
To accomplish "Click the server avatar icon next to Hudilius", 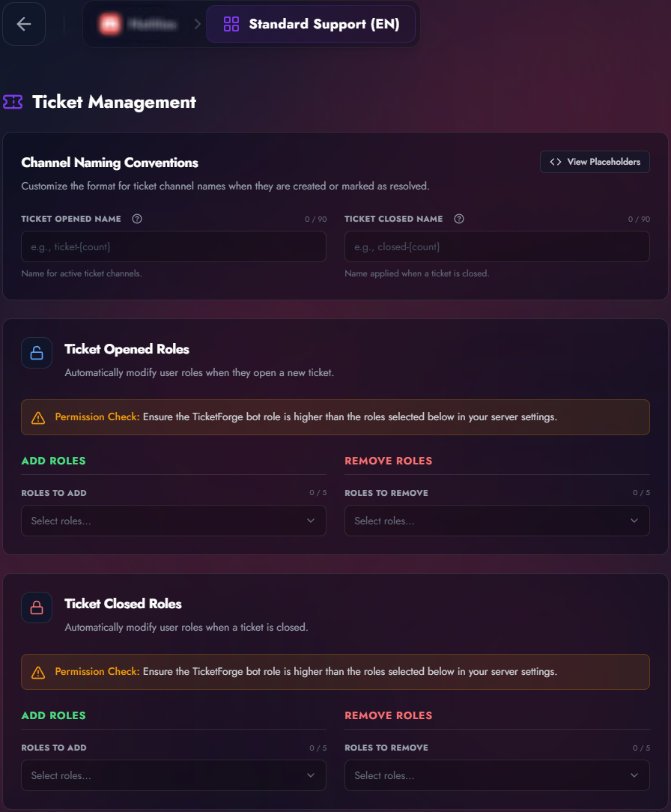I will 109,23.
